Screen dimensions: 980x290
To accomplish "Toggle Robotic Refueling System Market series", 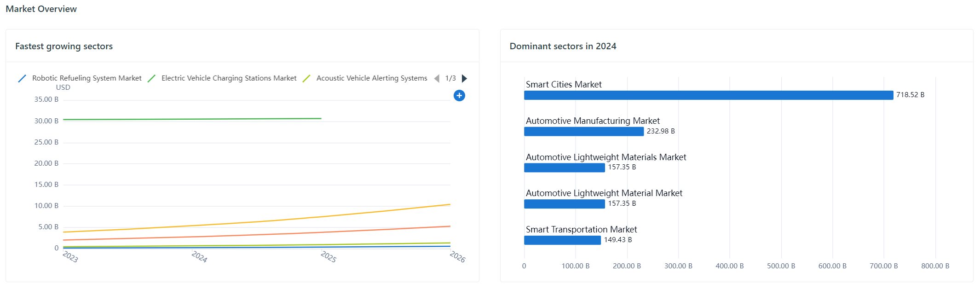I will (86, 78).
